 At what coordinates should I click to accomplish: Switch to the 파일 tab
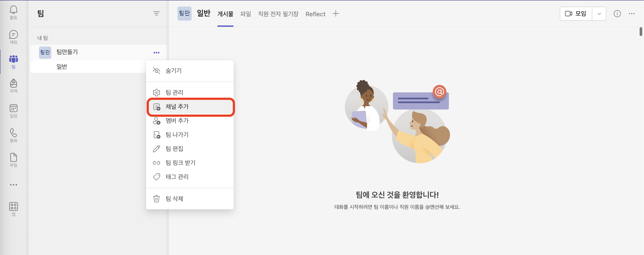point(246,14)
